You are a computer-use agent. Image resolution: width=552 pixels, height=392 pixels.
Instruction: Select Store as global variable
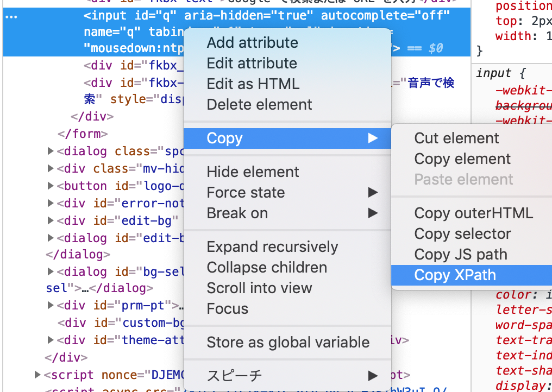(x=288, y=342)
